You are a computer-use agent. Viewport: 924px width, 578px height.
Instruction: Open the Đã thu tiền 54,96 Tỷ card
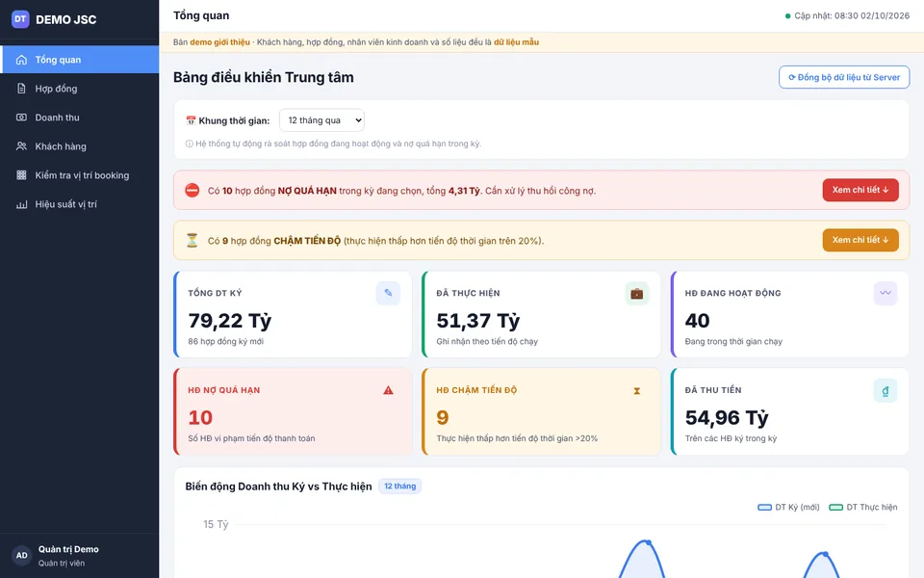(x=789, y=411)
